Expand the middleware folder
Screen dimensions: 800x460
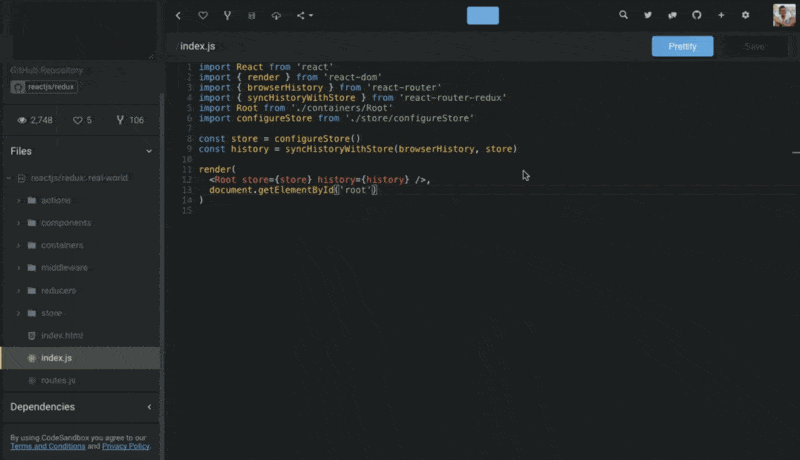tap(19, 268)
